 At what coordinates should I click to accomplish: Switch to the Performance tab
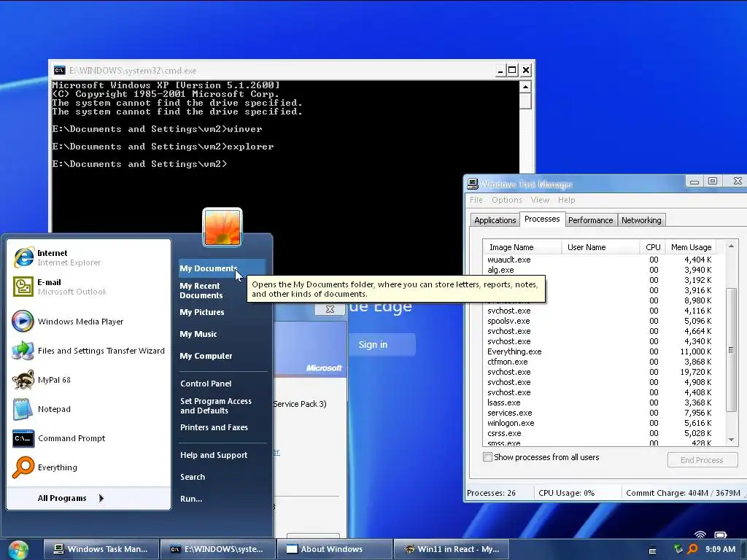click(591, 220)
